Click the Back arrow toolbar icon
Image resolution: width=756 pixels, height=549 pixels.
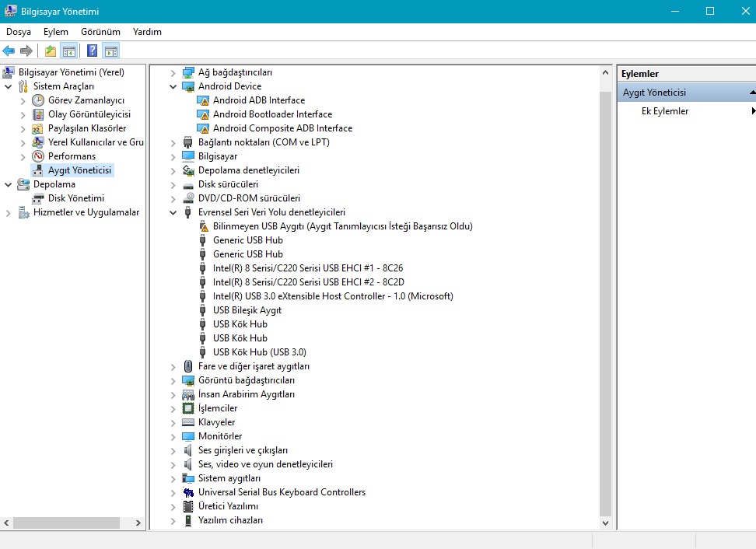click(x=9, y=51)
